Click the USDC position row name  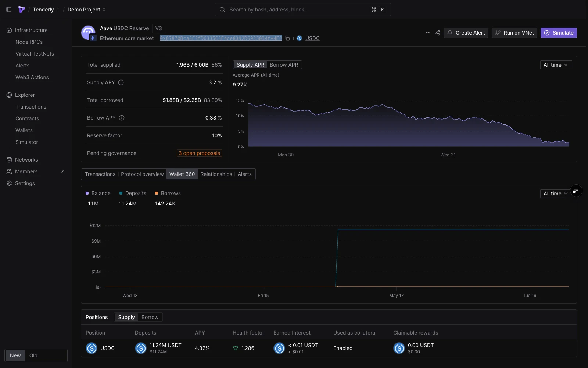tap(107, 348)
